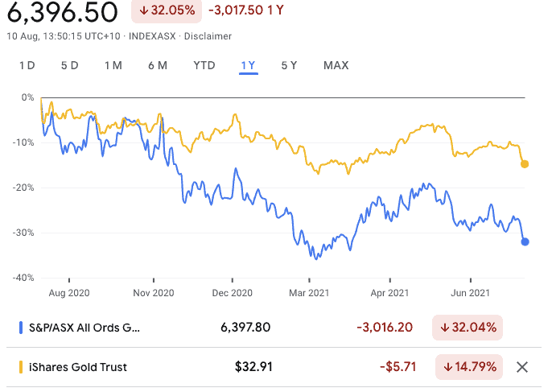552x392 pixels.
Task: Switch to YTD chart view
Action: coord(204,65)
